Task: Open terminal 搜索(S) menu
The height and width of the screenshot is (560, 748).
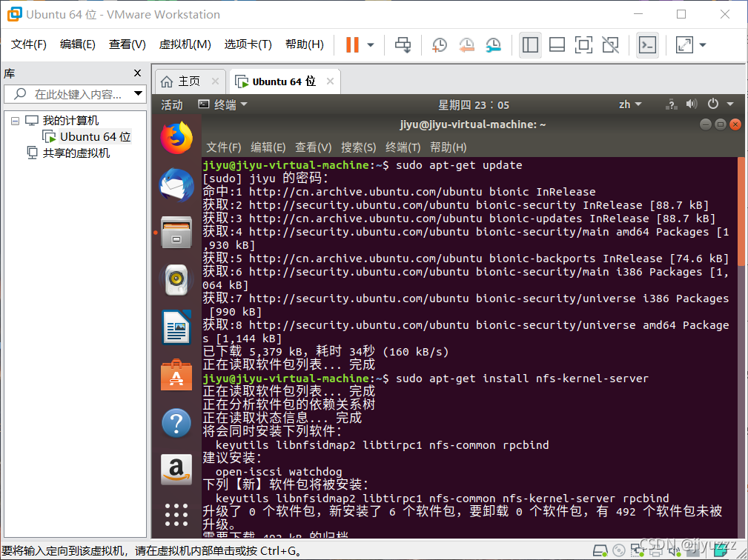Action: coord(358,147)
